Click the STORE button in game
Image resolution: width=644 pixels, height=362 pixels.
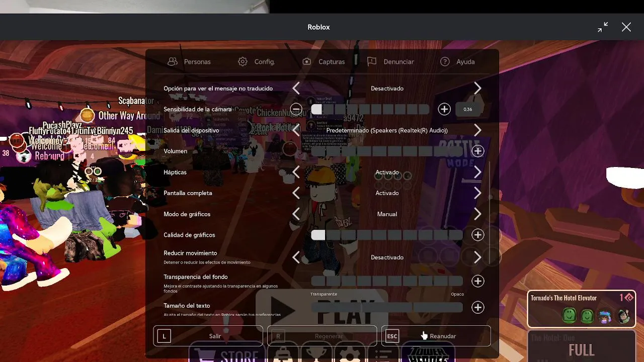point(226,353)
